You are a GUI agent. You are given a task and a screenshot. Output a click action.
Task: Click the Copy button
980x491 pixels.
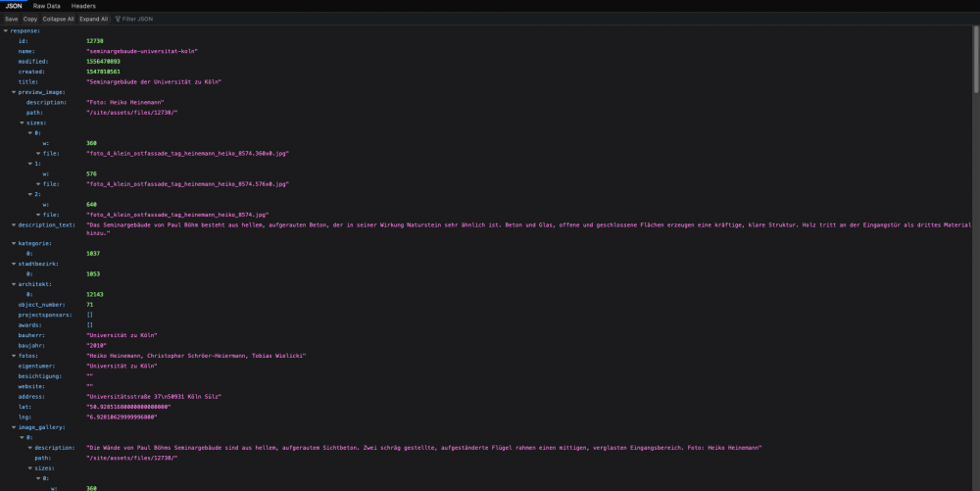pos(30,19)
